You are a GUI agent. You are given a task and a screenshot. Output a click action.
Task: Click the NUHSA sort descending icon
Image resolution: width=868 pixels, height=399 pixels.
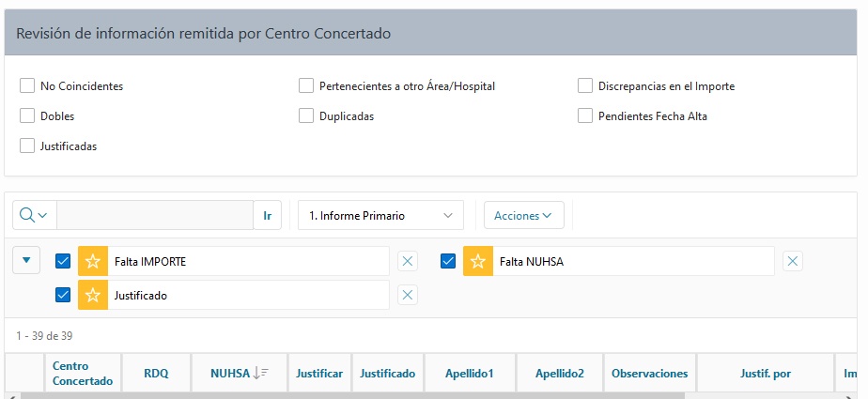260,374
